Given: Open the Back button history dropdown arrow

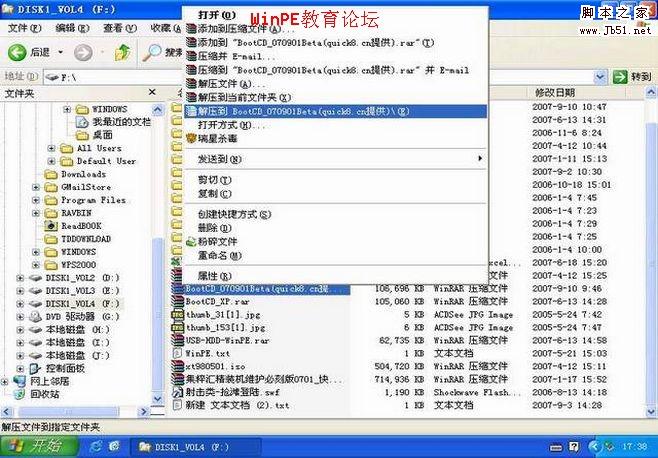Looking at the screenshot, I should pyautogui.click(x=60, y=52).
